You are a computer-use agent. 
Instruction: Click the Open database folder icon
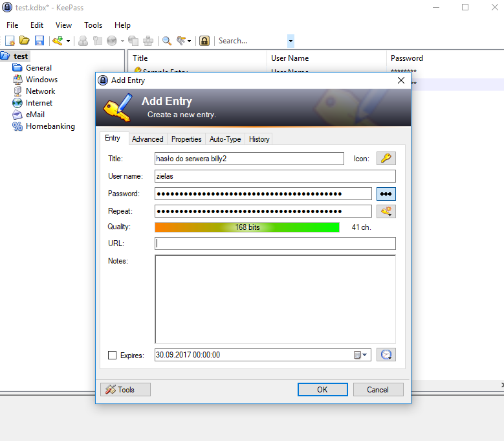[x=25, y=41]
